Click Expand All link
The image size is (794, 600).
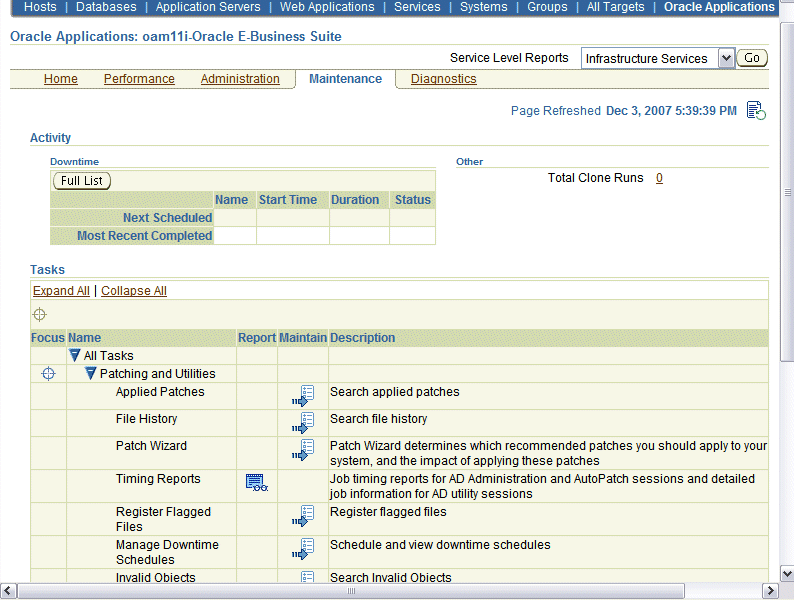61,291
